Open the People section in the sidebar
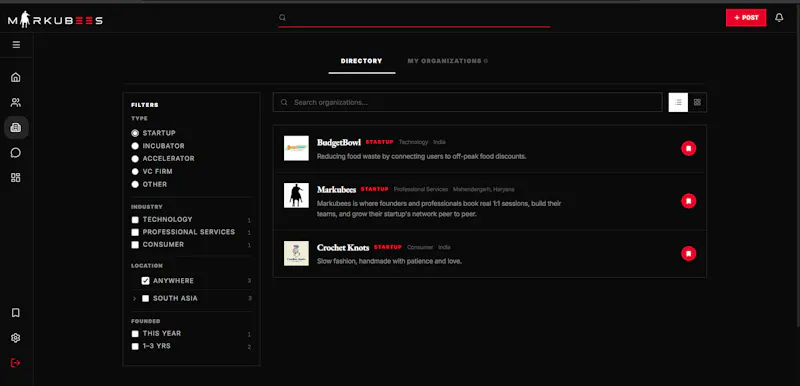The height and width of the screenshot is (386, 800). click(16, 102)
